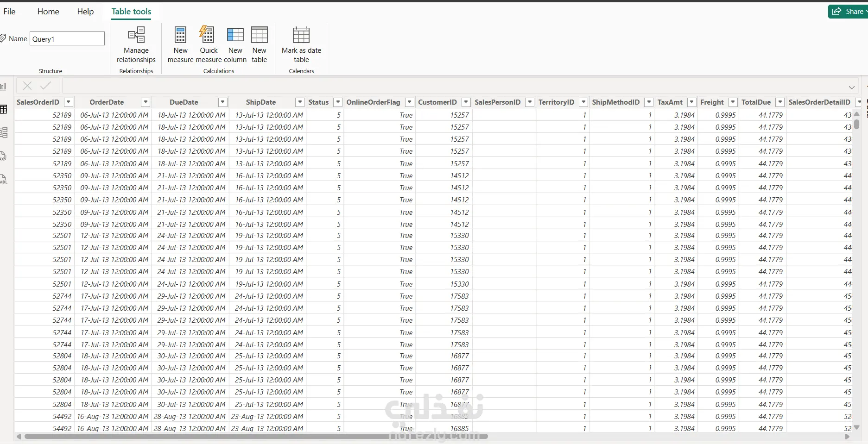The image size is (868, 444).
Task: Select the OnlineOrderFlag column header
Action: click(x=373, y=102)
